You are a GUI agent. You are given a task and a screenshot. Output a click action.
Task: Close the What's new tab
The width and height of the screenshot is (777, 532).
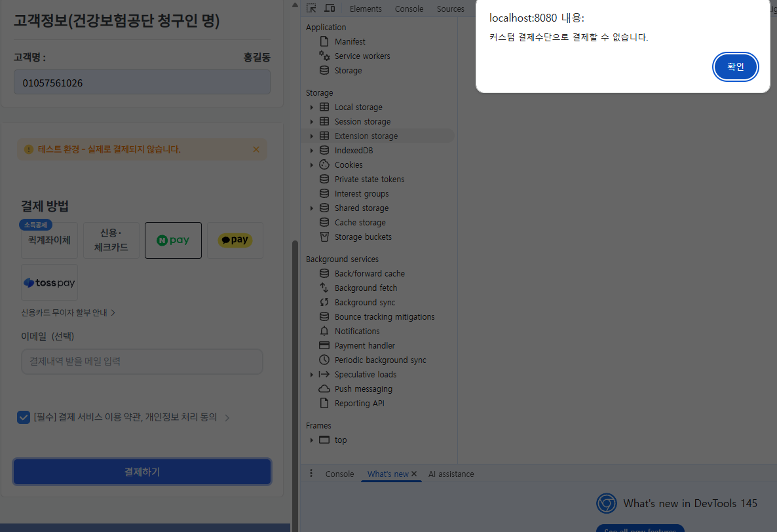(x=414, y=474)
